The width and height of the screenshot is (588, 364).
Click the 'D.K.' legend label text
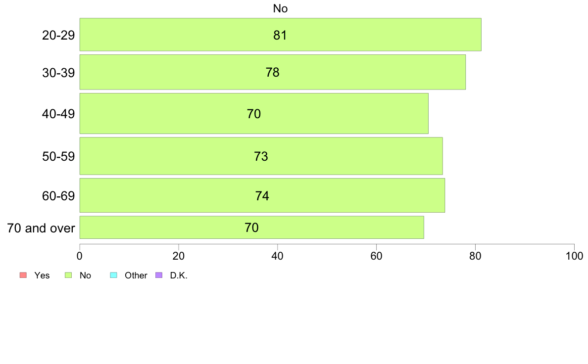click(179, 275)
